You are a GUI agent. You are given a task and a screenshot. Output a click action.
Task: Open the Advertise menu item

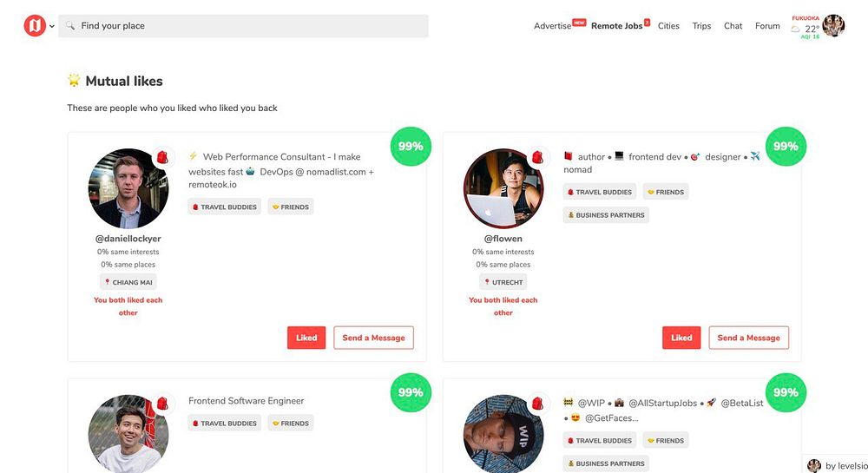tap(552, 26)
